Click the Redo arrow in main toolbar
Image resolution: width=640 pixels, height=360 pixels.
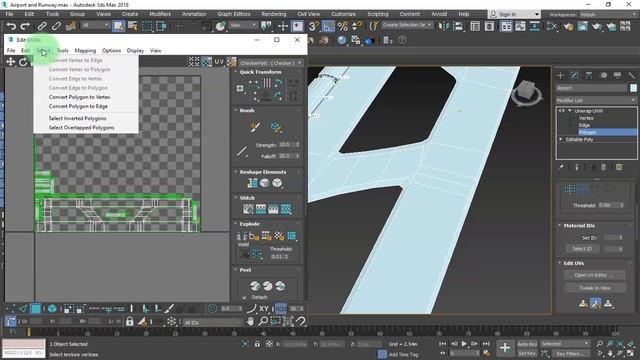[x=25, y=26]
